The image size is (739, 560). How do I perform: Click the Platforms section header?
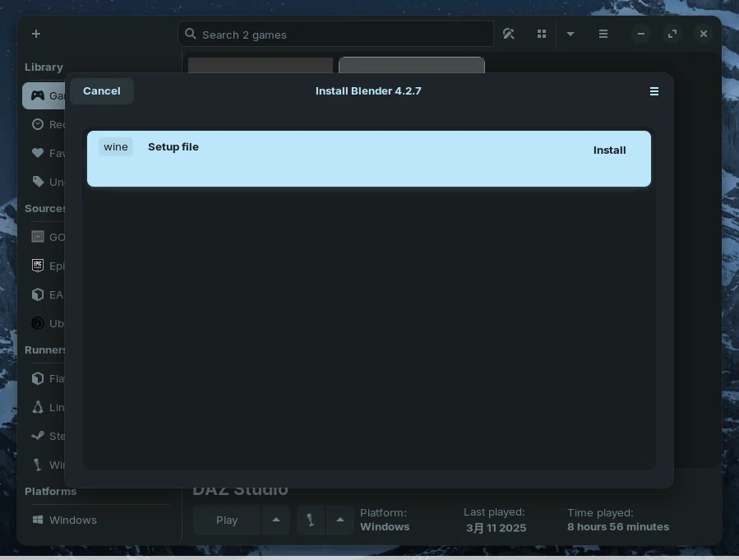pyautogui.click(x=50, y=491)
